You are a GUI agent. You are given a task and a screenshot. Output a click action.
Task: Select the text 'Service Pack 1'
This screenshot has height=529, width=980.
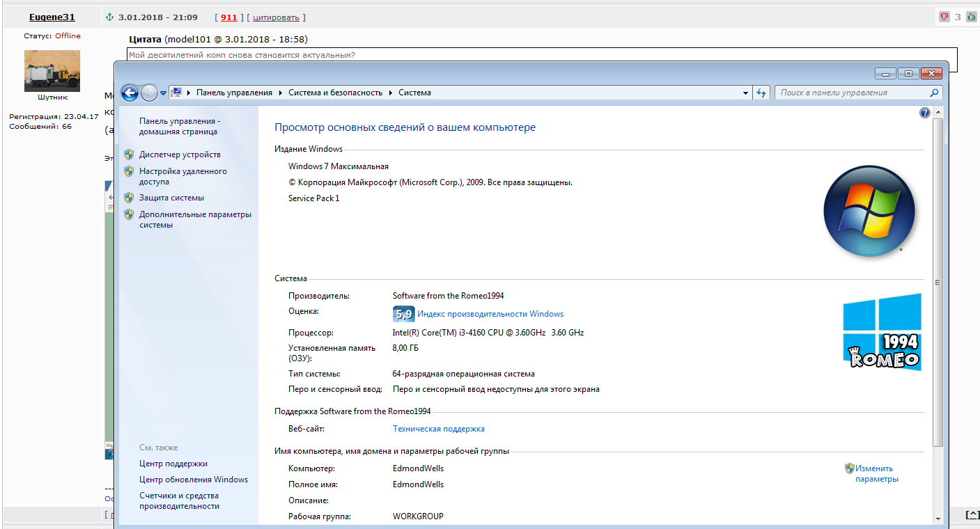click(314, 198)
